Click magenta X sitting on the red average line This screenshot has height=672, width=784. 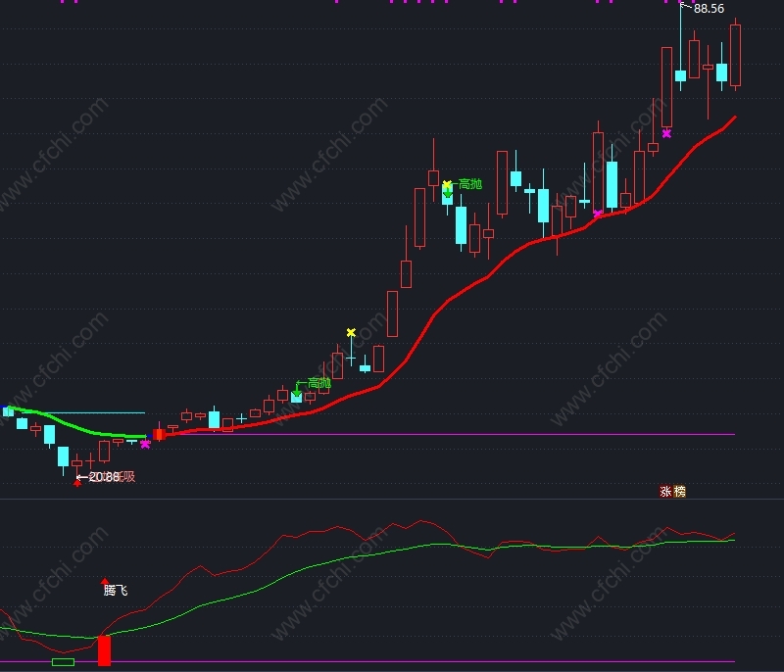click(x=597, y=214)
